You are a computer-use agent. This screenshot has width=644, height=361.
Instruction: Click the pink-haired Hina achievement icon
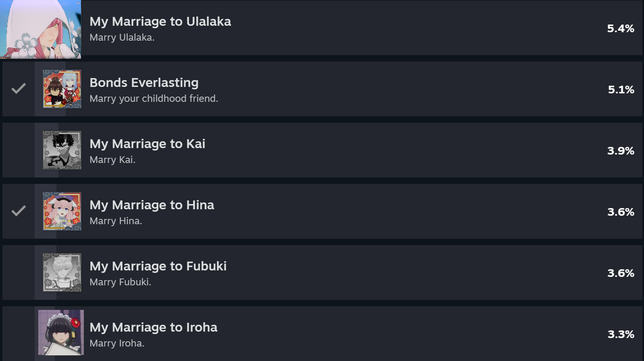pos(62,211)
